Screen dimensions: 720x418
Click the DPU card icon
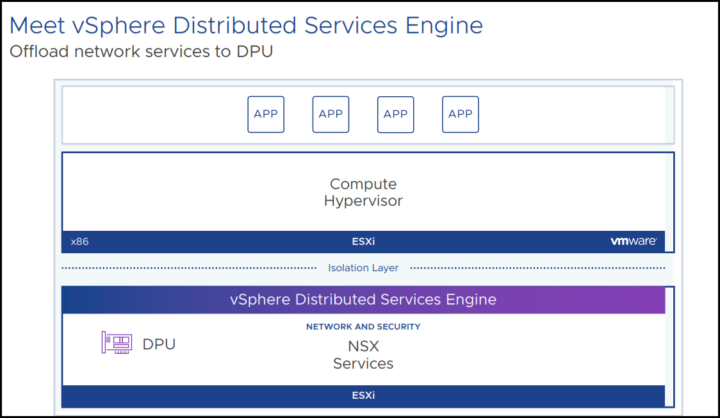[x=117, y=343]
